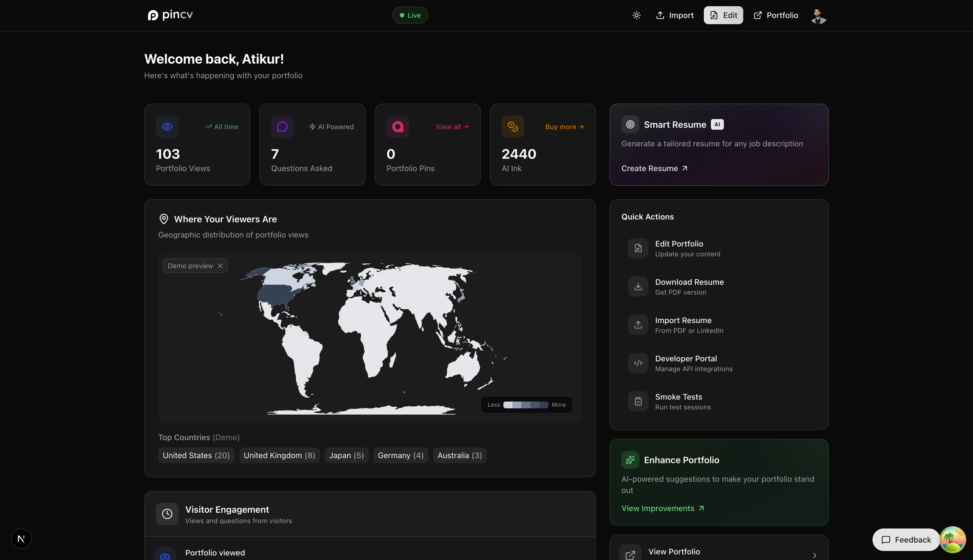
Task: Open the Feedback chat button
Action: (906, 540)
